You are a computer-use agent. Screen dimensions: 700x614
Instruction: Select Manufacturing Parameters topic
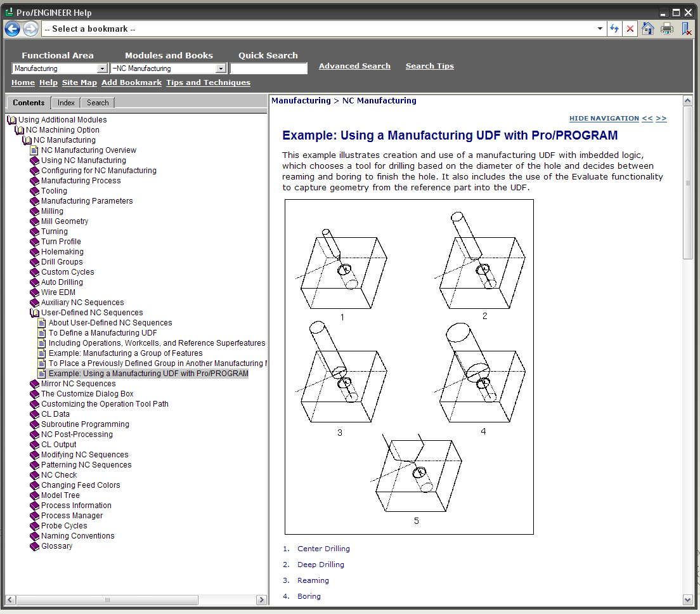click(87, 201)
